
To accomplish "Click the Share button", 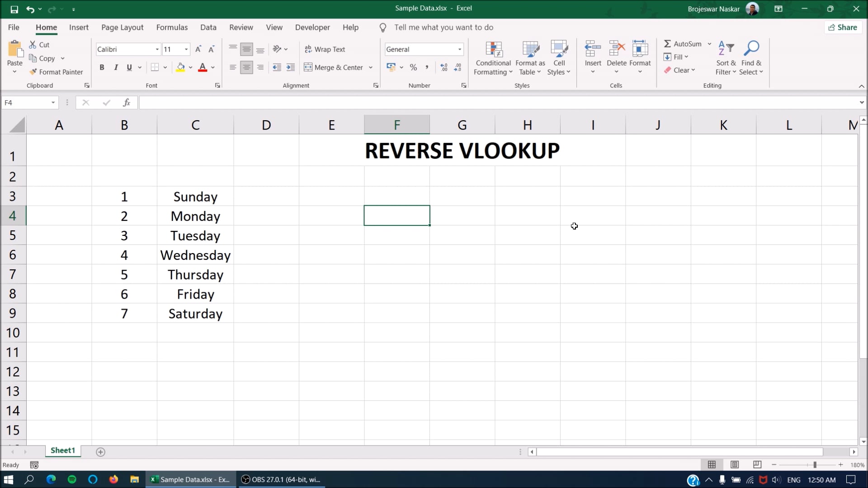I will pos(843,27).
